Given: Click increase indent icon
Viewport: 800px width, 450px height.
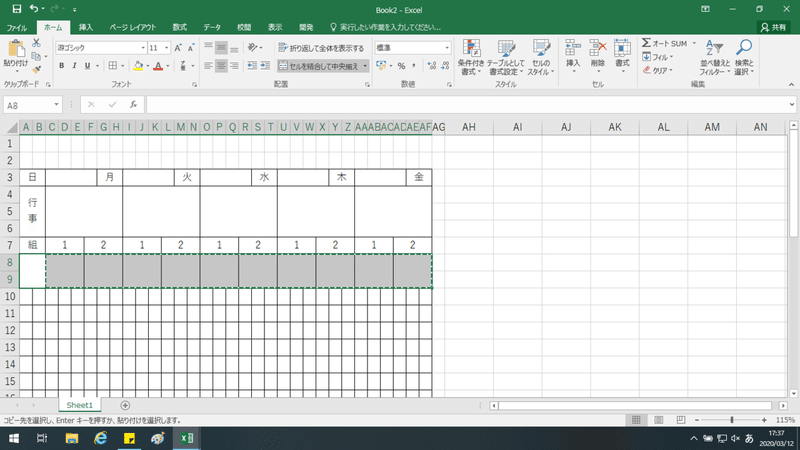Looking at the screenshot, I should [x=265, y=65].
